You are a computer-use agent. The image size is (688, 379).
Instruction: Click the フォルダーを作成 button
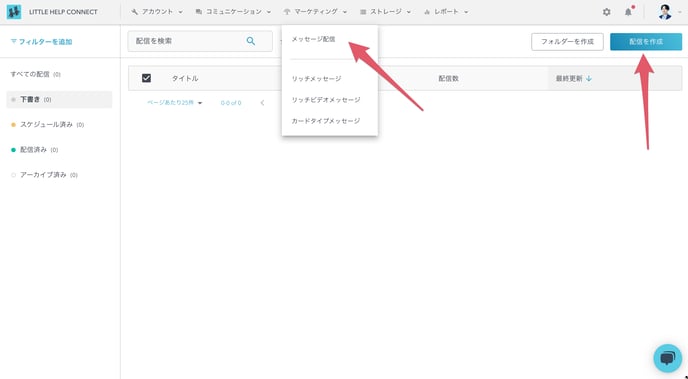(567, 42)
